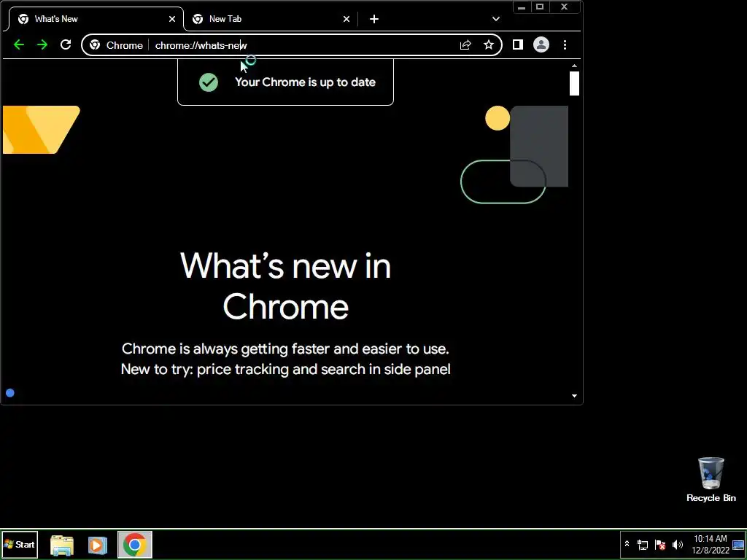Click the 10:14 AM clock and date
This screenshot has width=747, height=560.
711,544
